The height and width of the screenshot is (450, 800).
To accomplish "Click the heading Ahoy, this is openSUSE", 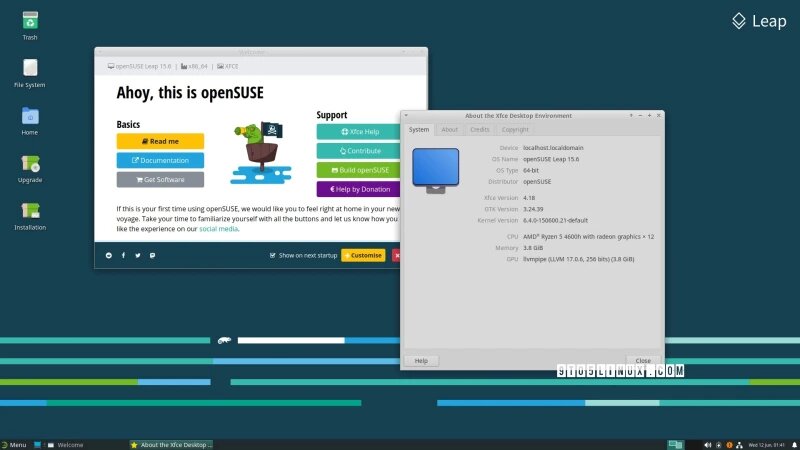I will (x=190, y=93).
